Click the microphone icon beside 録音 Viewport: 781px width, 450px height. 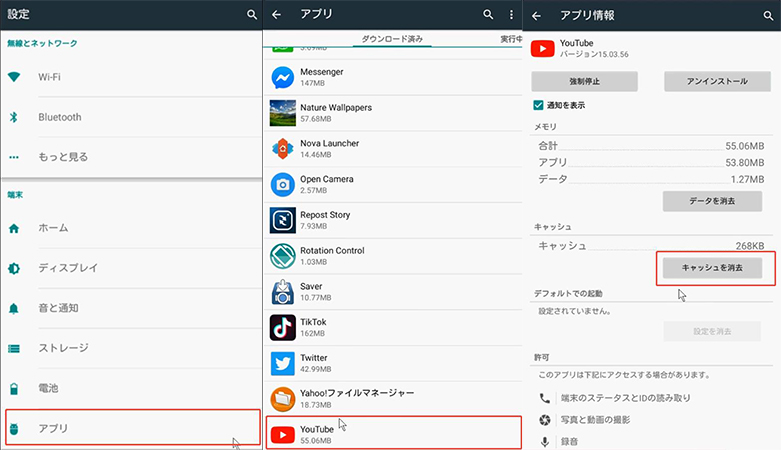click(x=545, y=442)
